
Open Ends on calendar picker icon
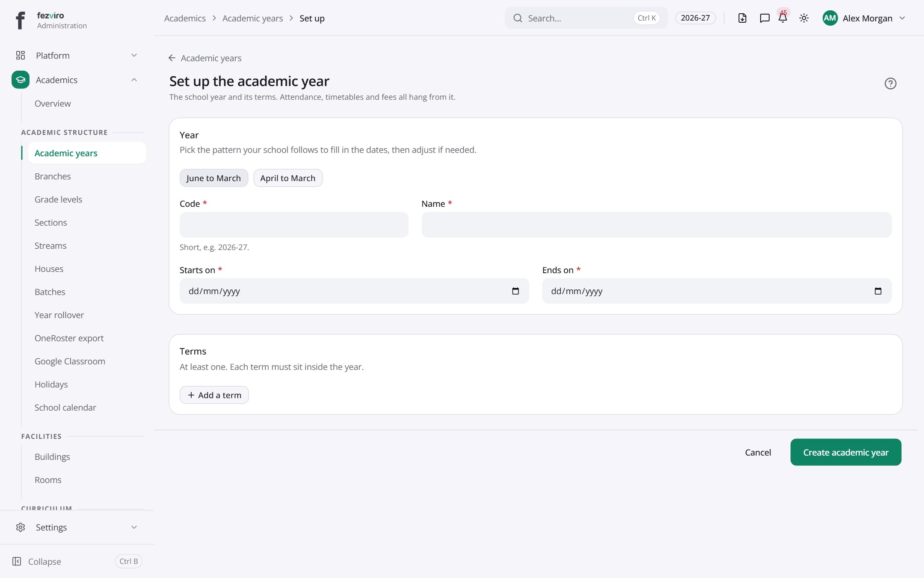pyautogui.click(x=878, y=291)
